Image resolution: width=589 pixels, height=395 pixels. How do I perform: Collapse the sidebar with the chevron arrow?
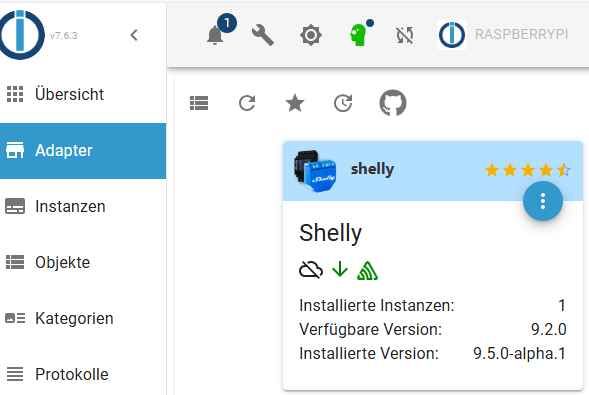[x=134, y=35]
